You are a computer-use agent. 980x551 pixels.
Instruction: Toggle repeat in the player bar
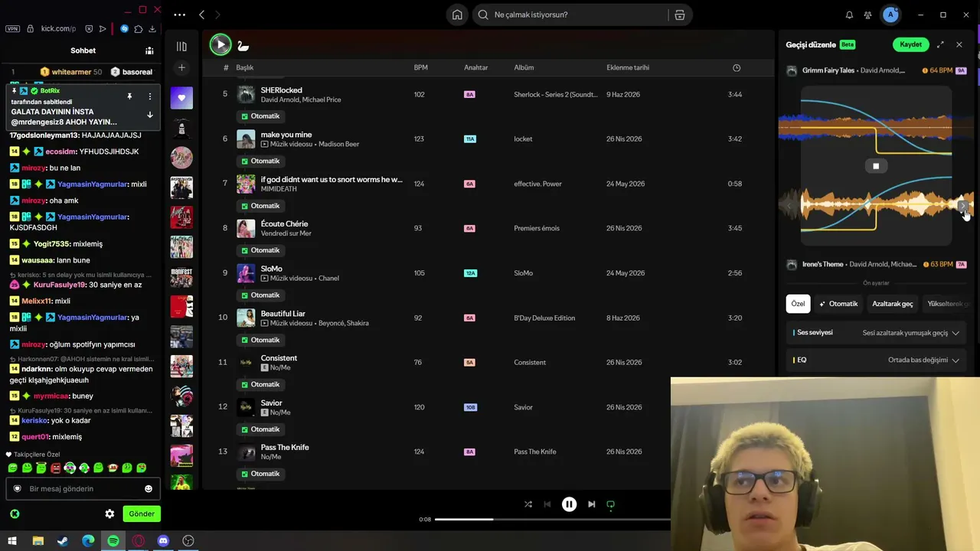[x=610, y=504]
